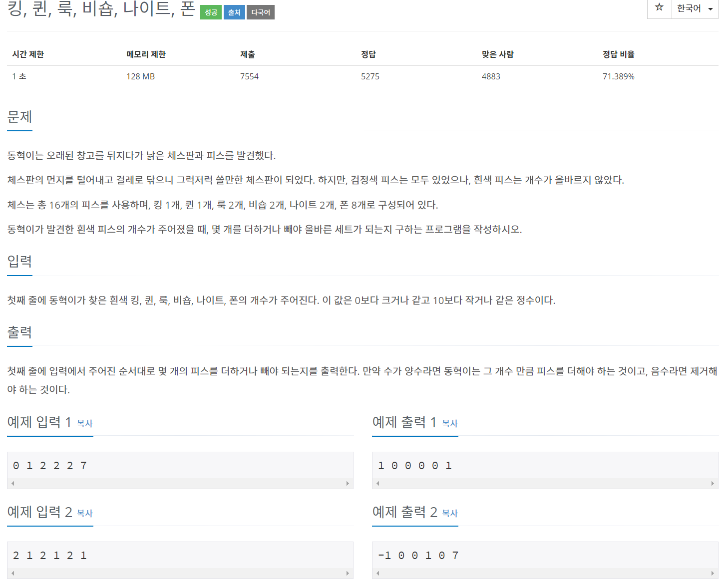
Task: Click the 시간 제한 column header
Action: 28,54
